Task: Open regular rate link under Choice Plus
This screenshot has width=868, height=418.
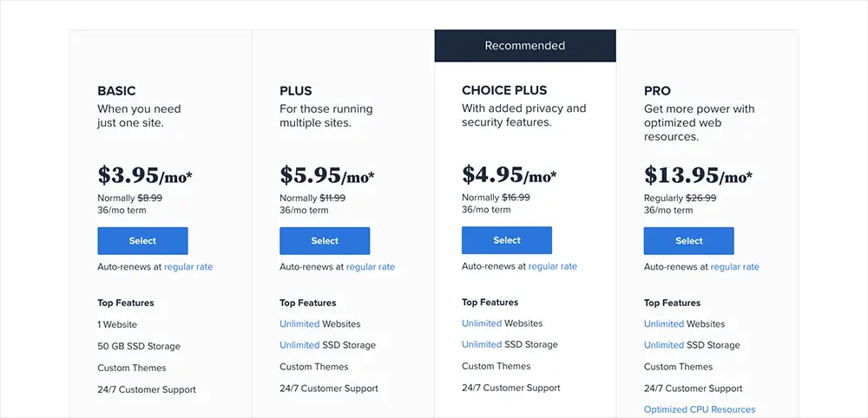Action: tap(552, 266)
